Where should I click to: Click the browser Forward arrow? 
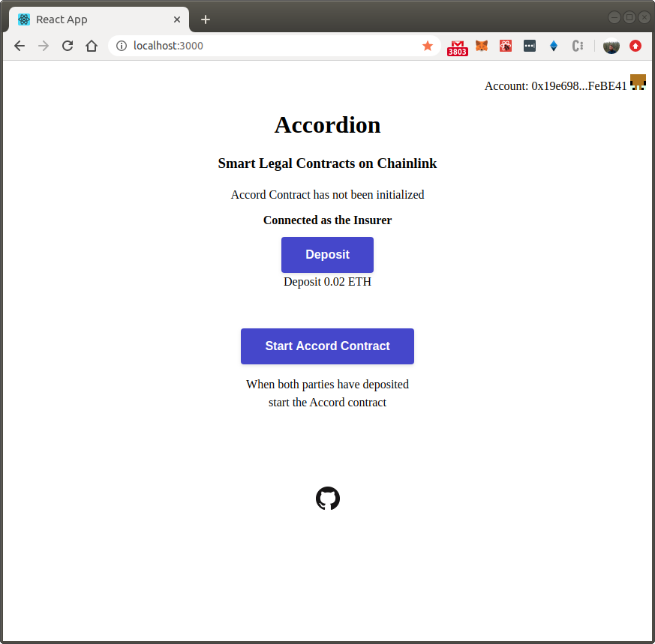pyautogui.click(x=44, y=46)
